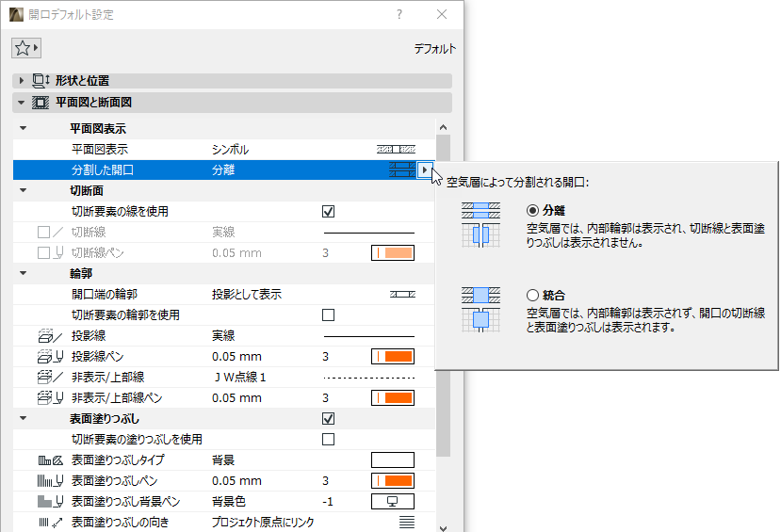
Task: Click the 非表示/上部線 line type icon
Action: 50,378
